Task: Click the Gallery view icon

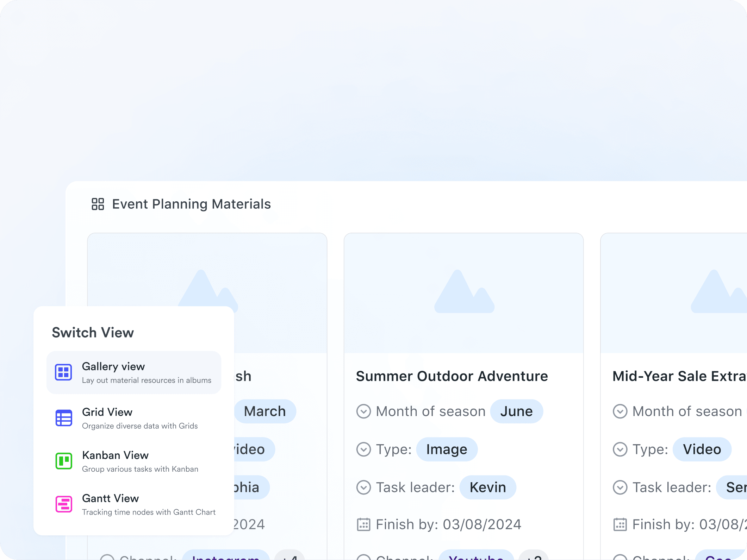Action: pyautogui.click(x=63, y=372)
